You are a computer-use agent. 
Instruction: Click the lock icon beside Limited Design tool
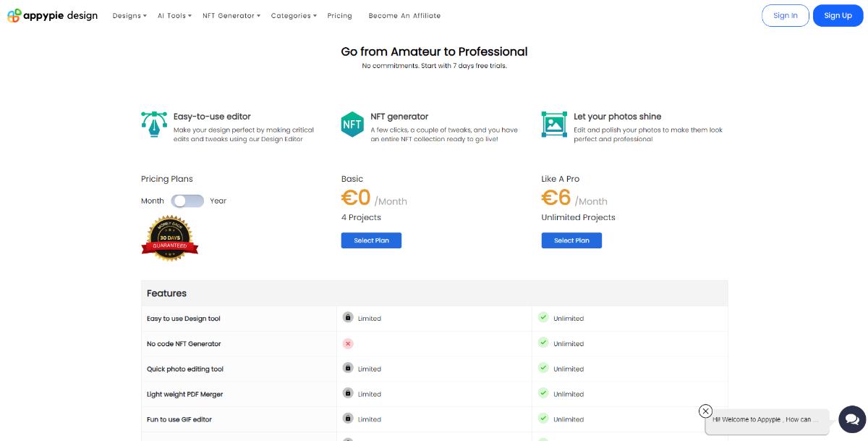point(348,318)
